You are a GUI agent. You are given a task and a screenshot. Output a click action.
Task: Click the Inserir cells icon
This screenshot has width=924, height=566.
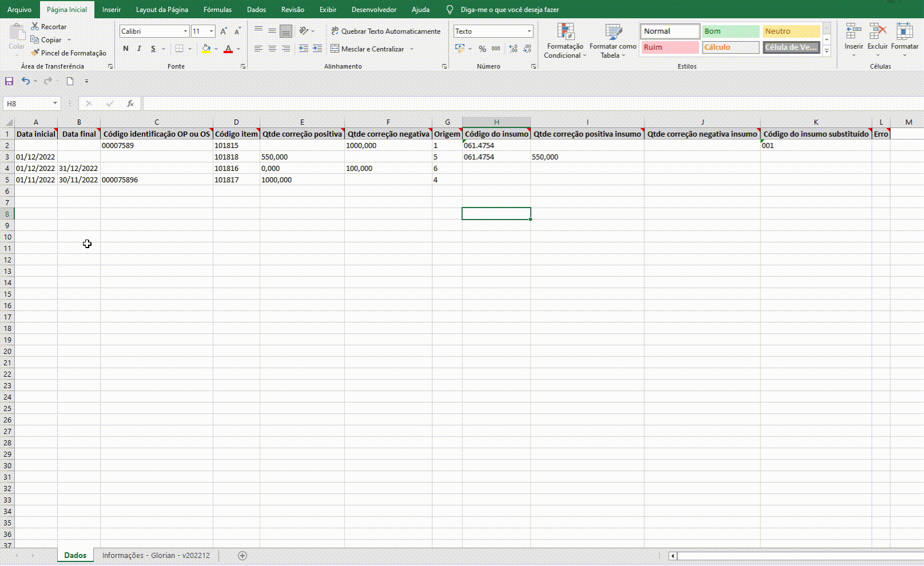click(x=854, y=39)
